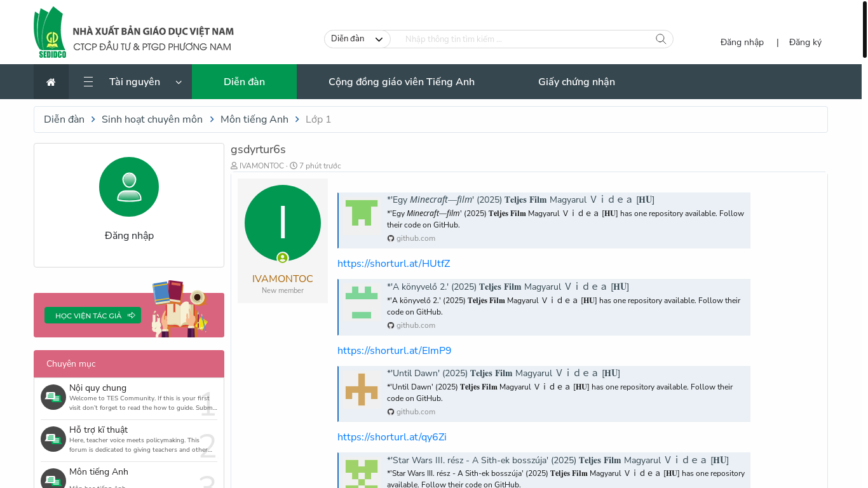Click the Chuyên mục panel header
Viewport: 868px width, 488px height.
point(129,364)
